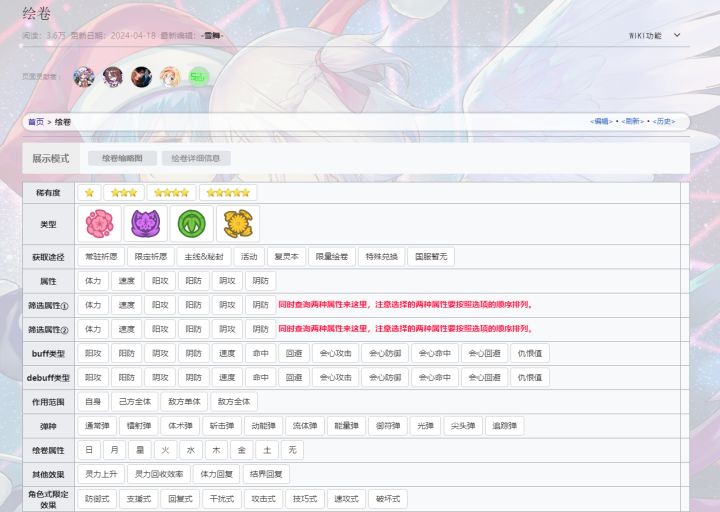Set 作用范围 to 敌方单体
This screenshot has height=512, width=720.
click(185, 402)
